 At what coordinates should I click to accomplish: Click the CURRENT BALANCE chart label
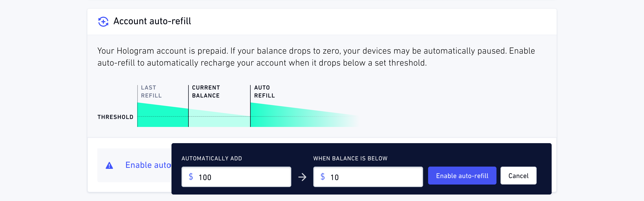pos(206,92)
